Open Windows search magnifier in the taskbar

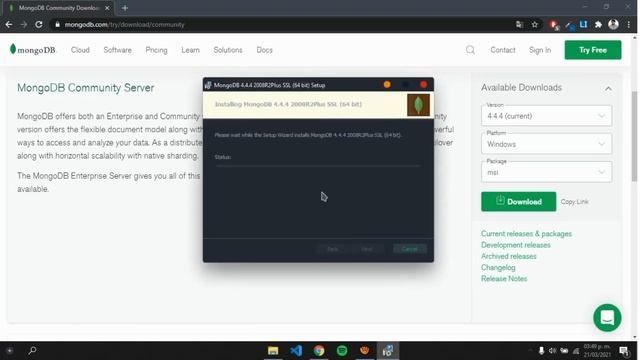32,350
